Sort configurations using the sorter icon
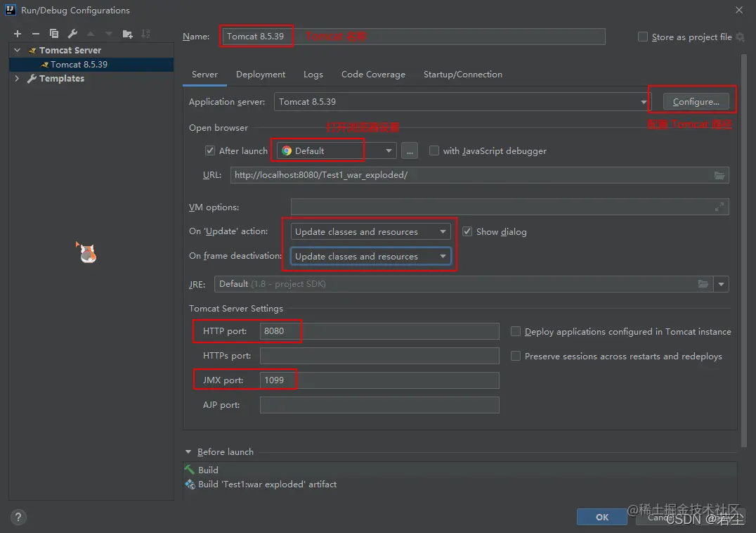This screenshot has width=756, height=533. click(x=147, y=33)
